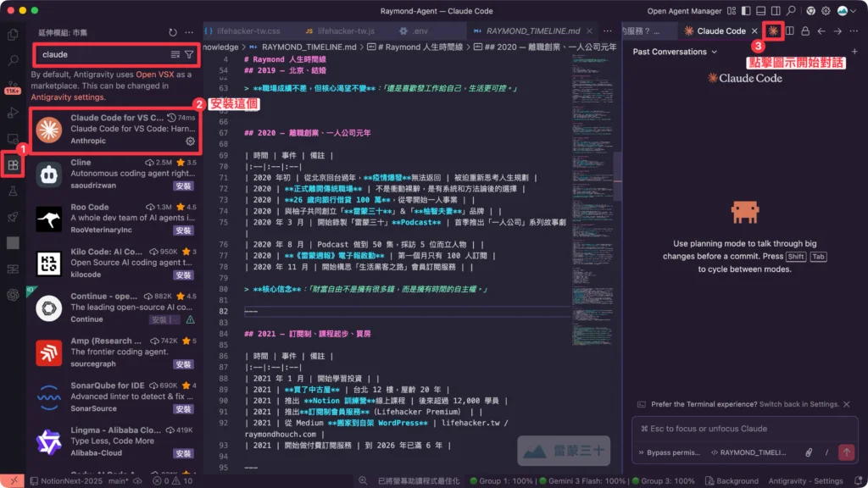This screenshot has height=488, width=868.
Task: Split the Claude Code editor with the split icon
Action: (x=789, y=30)
